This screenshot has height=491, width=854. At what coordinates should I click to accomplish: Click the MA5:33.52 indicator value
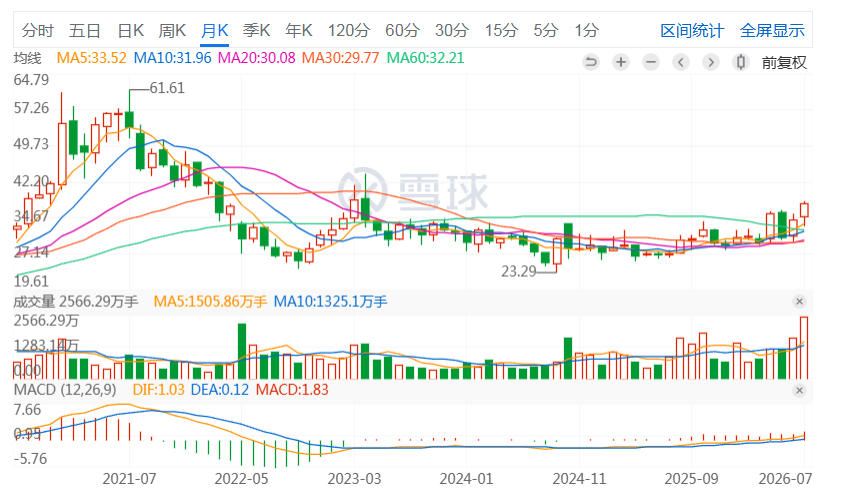point(92,58)
